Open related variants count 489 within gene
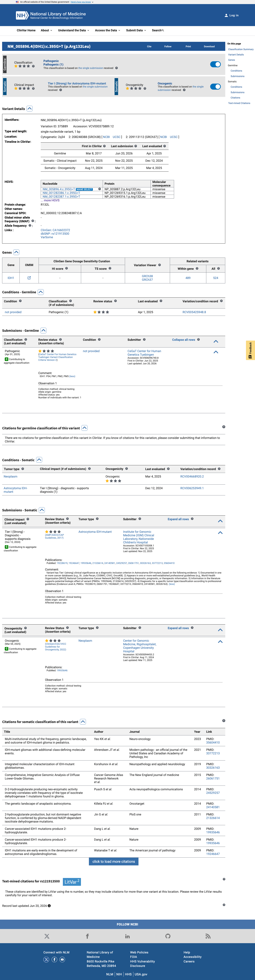This screenshot has width=255, height=980. click(188, 278)
